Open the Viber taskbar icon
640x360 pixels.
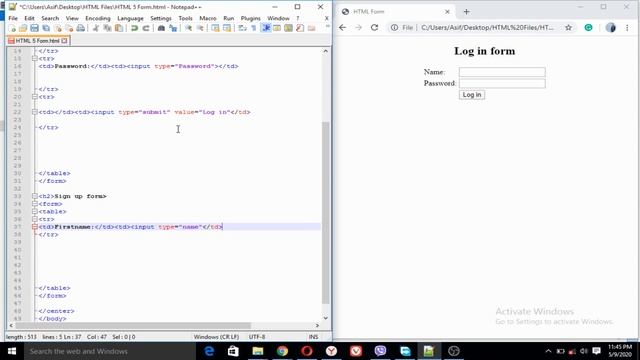click(x=380, y=351)
